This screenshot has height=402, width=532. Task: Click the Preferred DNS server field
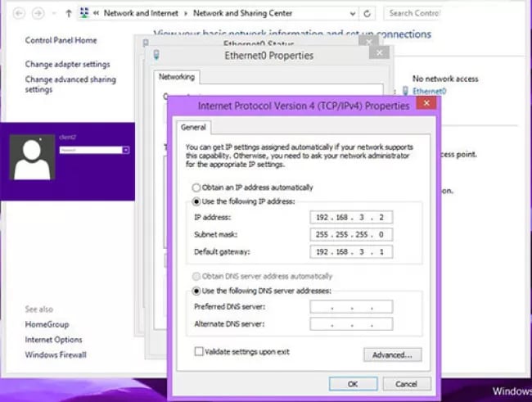pos(351,306)
